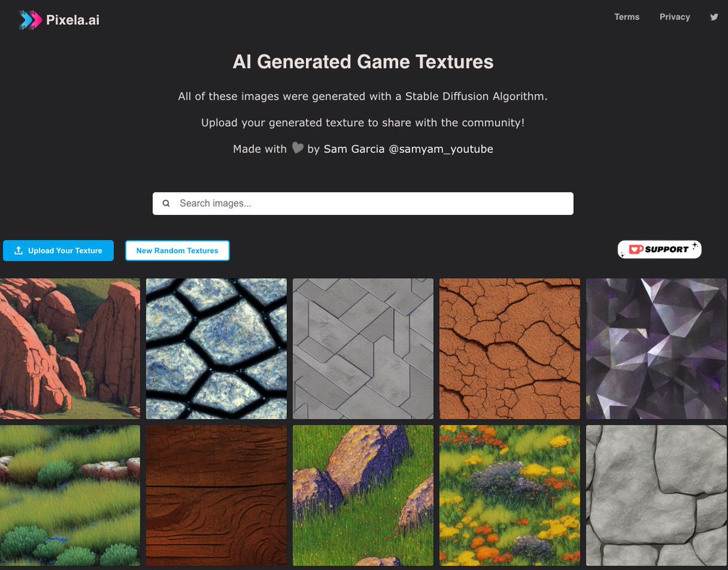Screen dimensions: 728x570
Task: Click the Pixela.ai arrow logo icon
Action: click(30, 20)
